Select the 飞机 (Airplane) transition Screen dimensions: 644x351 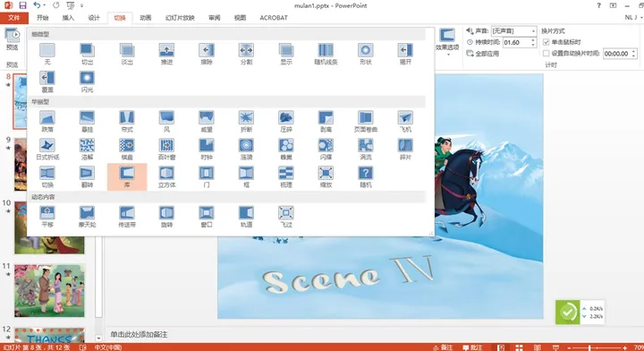[x=405, y=121]
